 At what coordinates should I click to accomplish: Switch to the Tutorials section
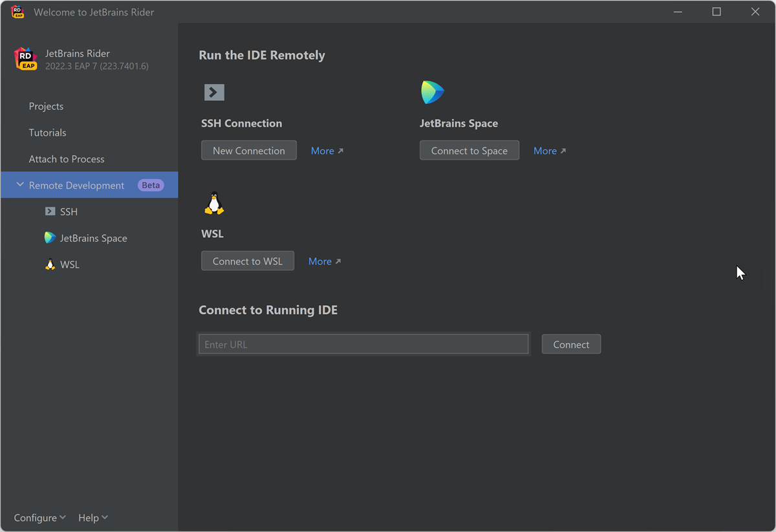pos(47,133)
